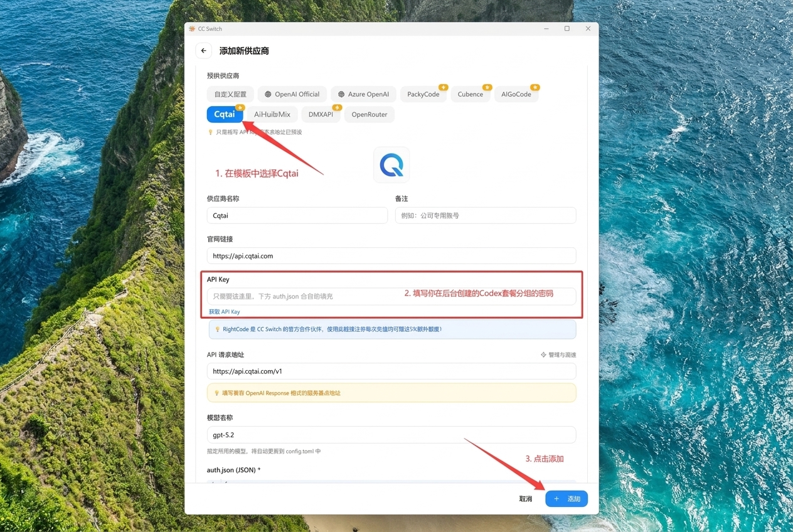Choose the AIGoCode preset provider
This screenshot has height=532, width=793.
tap(516, 94)
